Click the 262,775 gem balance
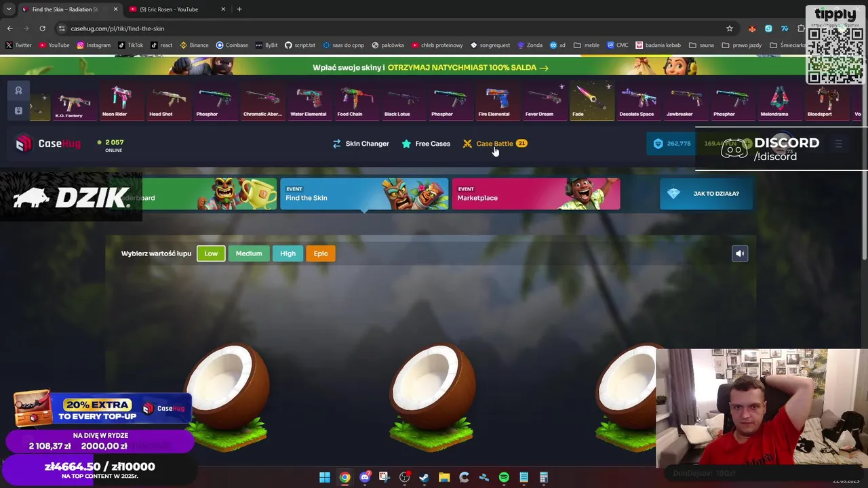868x488 pixels. [x=671, y=144]
